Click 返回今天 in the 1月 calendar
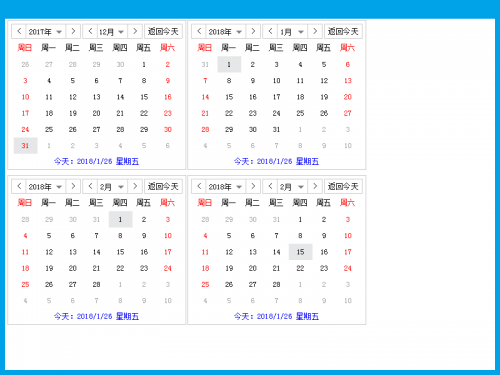The width and height of the screenshot is (500, 375). click(x=343, y=31)
